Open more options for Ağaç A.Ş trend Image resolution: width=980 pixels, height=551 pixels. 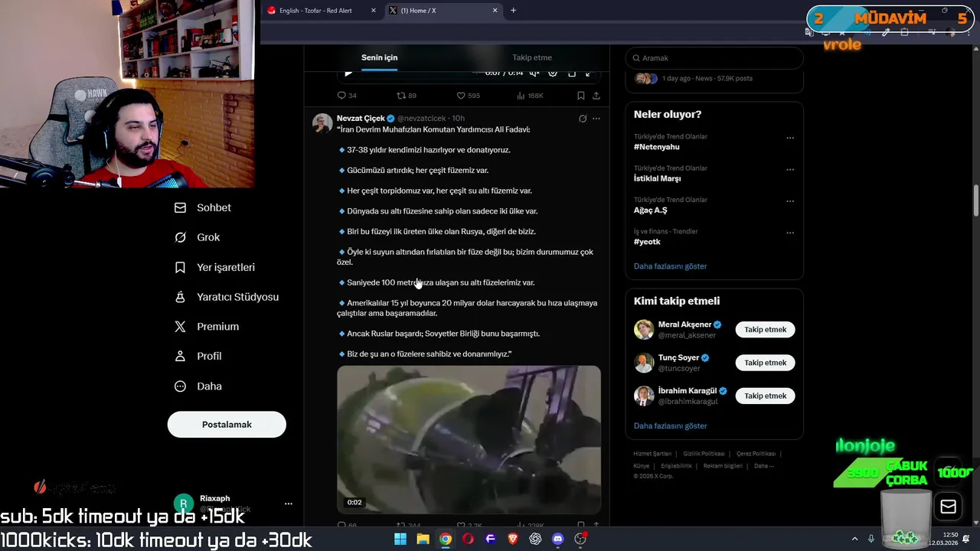pos(790,201)
